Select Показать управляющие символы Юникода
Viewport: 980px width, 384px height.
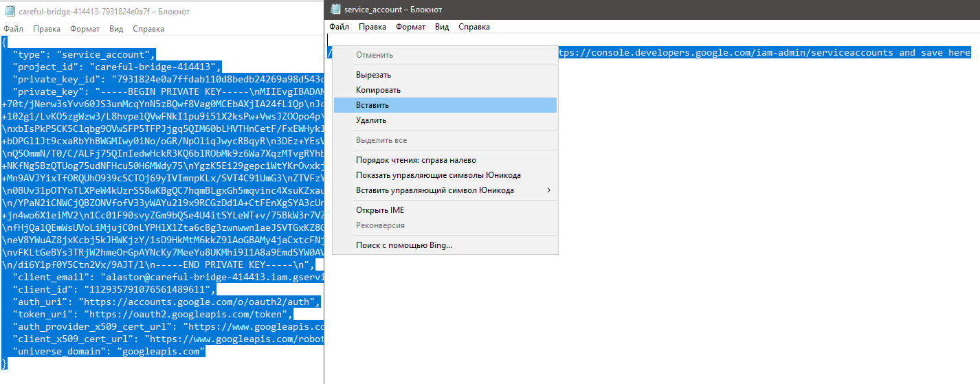pos(445,175)
